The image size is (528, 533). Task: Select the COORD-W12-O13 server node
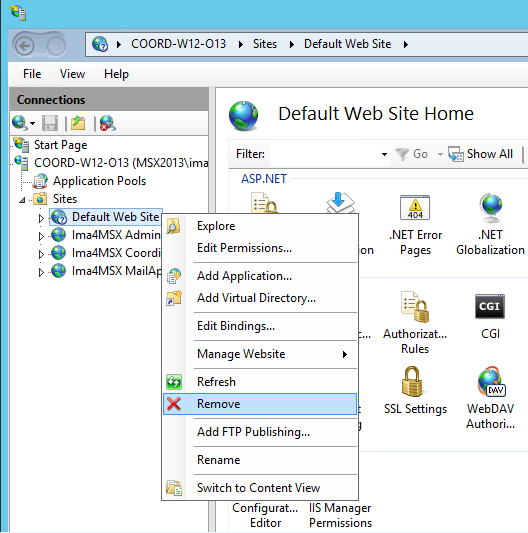click(x=121, y=163)
